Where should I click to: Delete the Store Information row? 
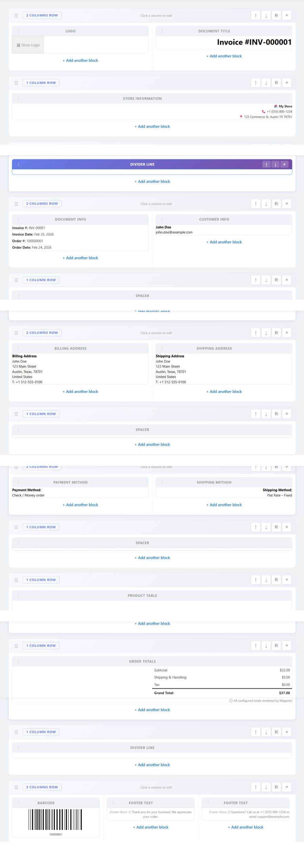click(287, 83)
